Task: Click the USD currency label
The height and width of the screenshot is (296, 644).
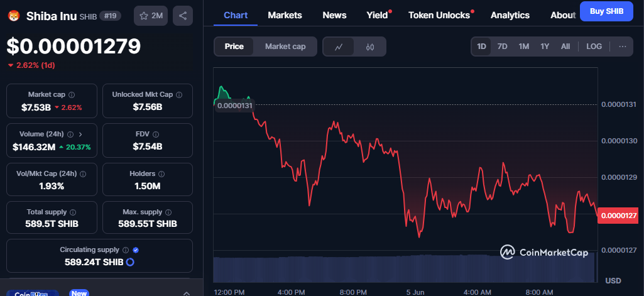Action: pos(613,281)
